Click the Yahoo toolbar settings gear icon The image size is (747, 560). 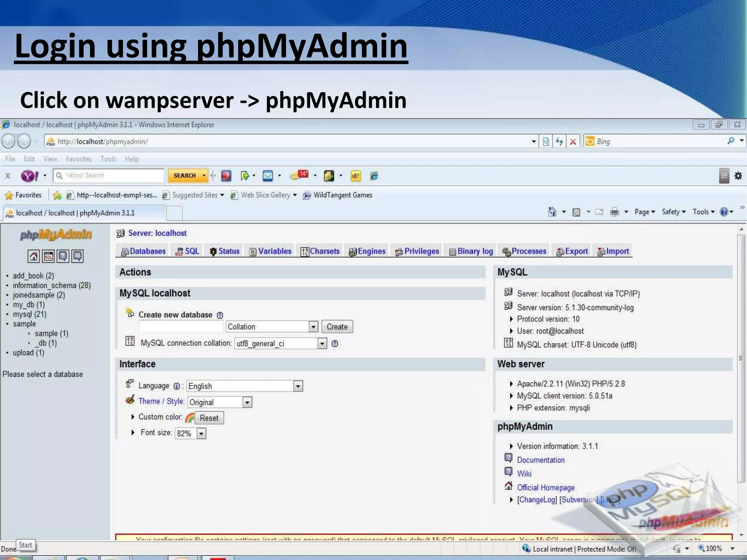click(738, 176)
